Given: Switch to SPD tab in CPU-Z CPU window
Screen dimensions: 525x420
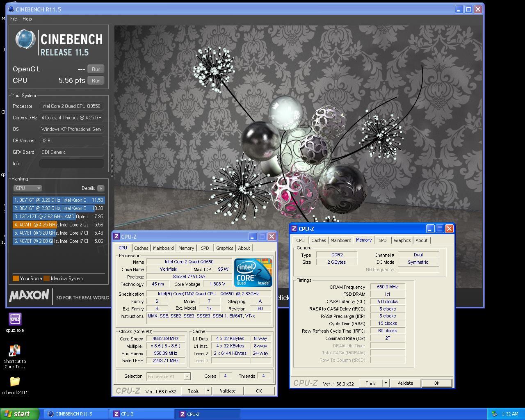Looking at the screenshot, I should 205,248.
